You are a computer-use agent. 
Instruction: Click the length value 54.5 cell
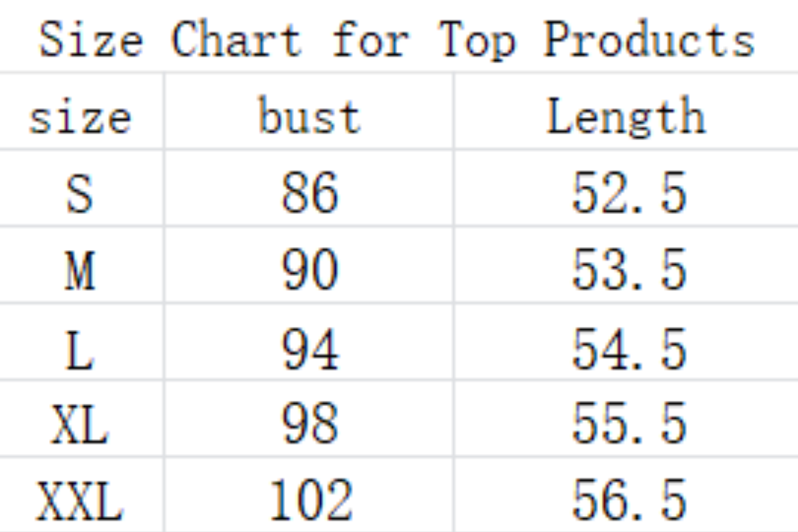(x=628, y=349)
